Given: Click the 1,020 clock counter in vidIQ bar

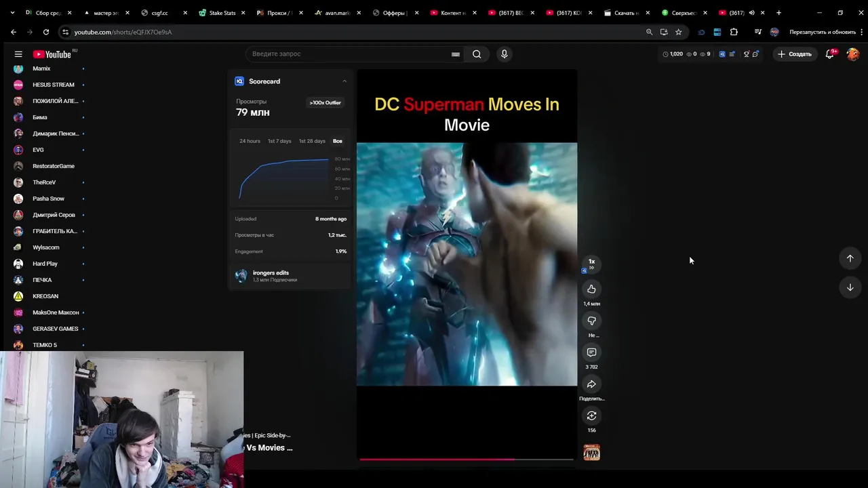Looking at the screenshot, I should 673,54.
